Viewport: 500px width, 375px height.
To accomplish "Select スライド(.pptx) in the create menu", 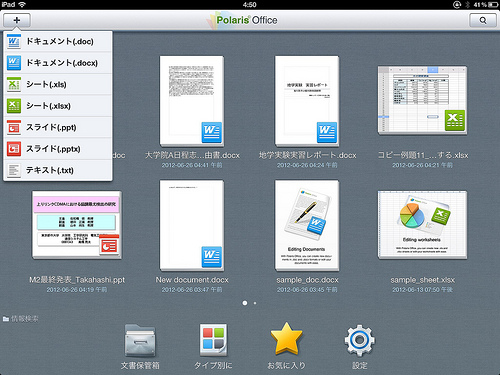I will 58,149.
